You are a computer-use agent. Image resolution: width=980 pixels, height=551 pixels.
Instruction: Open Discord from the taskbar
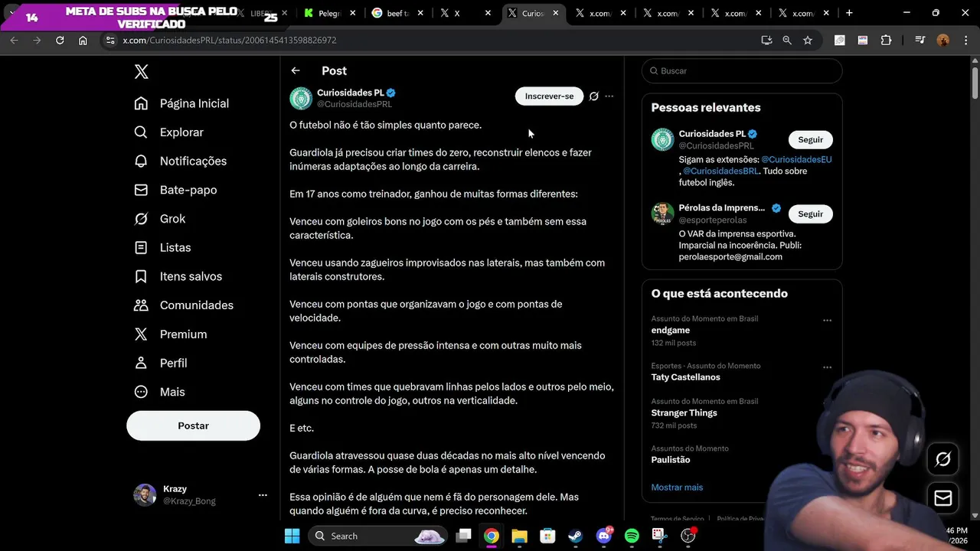coord(603,536)
